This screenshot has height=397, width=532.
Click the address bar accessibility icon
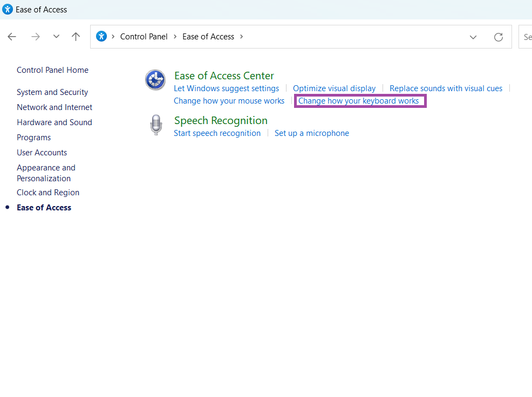pyautogui.click(x=101, y=37)
